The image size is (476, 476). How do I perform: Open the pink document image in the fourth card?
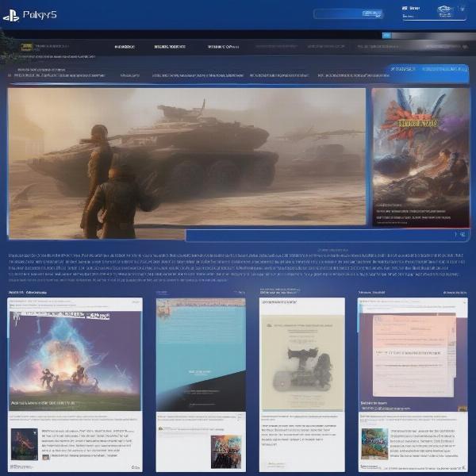413,355
